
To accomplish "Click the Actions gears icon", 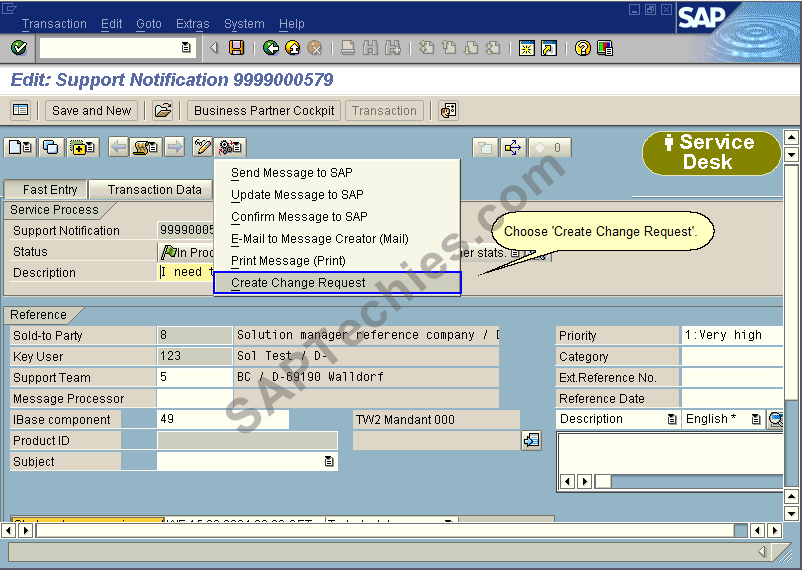I will 230,147.
